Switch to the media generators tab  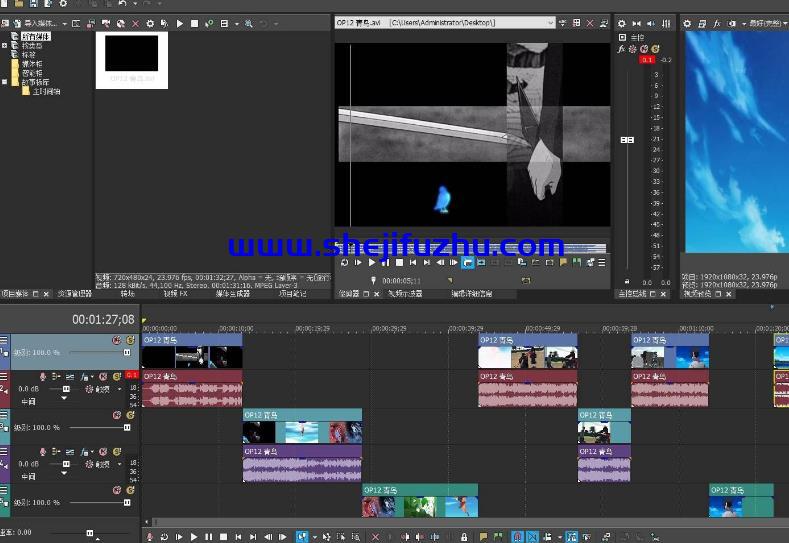tap(233, 293)
